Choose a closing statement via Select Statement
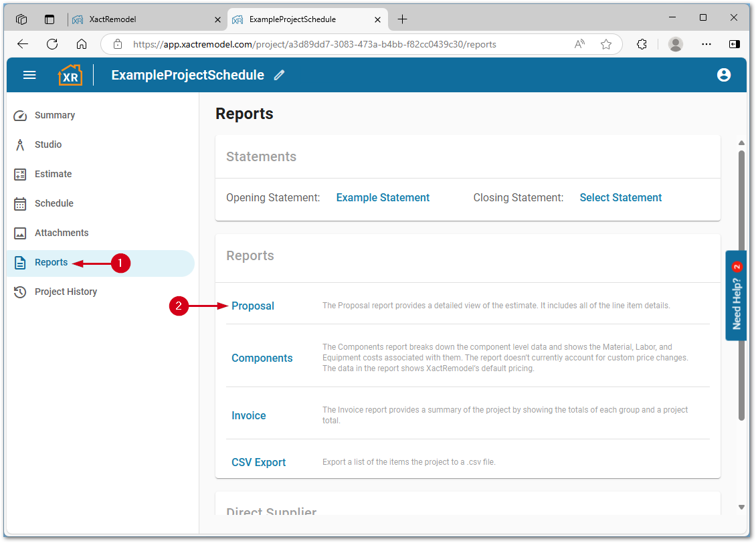This screenshot has height=543, width=756. pos(620,197)
